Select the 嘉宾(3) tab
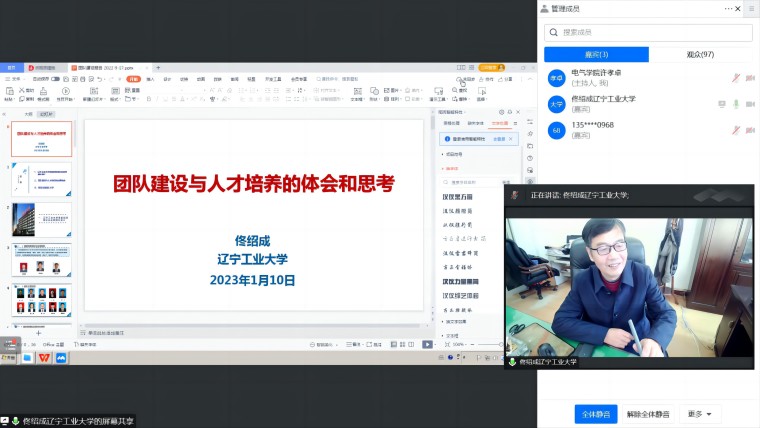Screen dimensions: 760x428 click(x=597, y=54)
